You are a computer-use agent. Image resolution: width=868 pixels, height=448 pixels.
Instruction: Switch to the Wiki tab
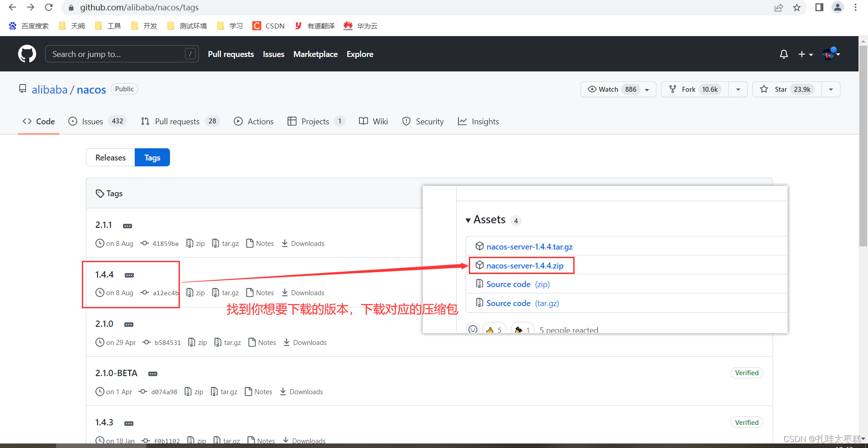[373, 121]
